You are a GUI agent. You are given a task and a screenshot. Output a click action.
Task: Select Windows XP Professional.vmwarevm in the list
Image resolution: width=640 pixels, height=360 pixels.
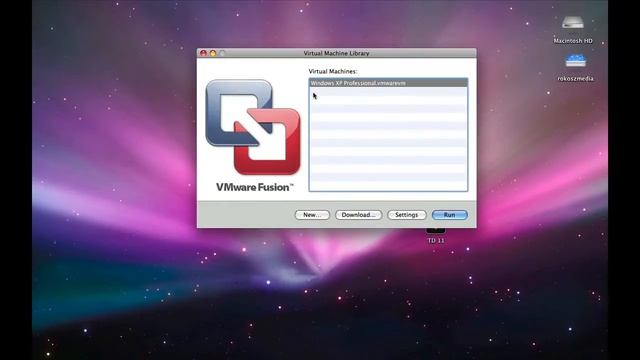[388, 83]
